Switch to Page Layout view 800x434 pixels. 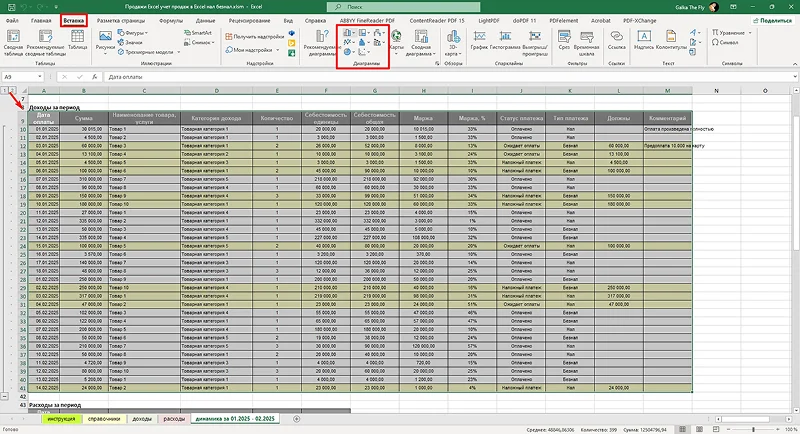click(x=699, y=429)
